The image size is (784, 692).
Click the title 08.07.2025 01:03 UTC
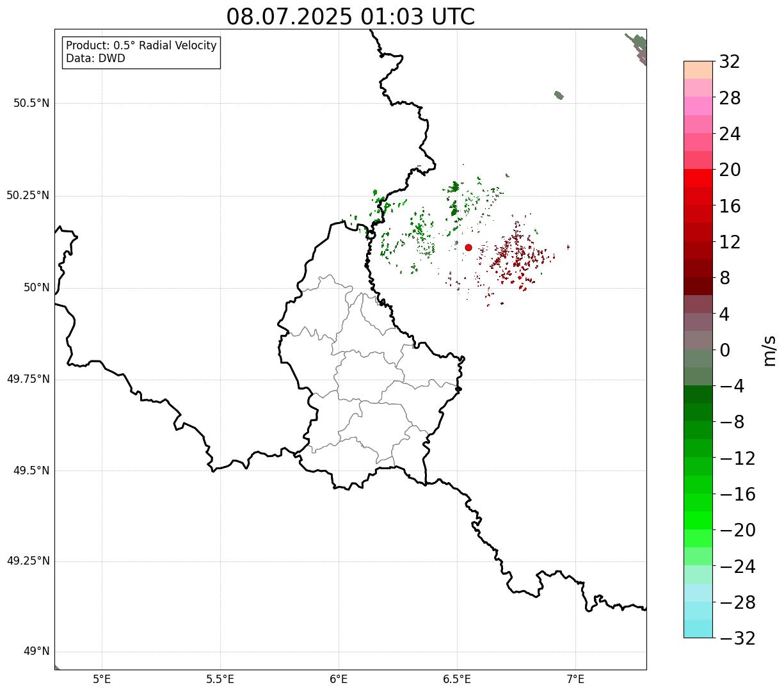pyautogui.click(x=351, y=17)
